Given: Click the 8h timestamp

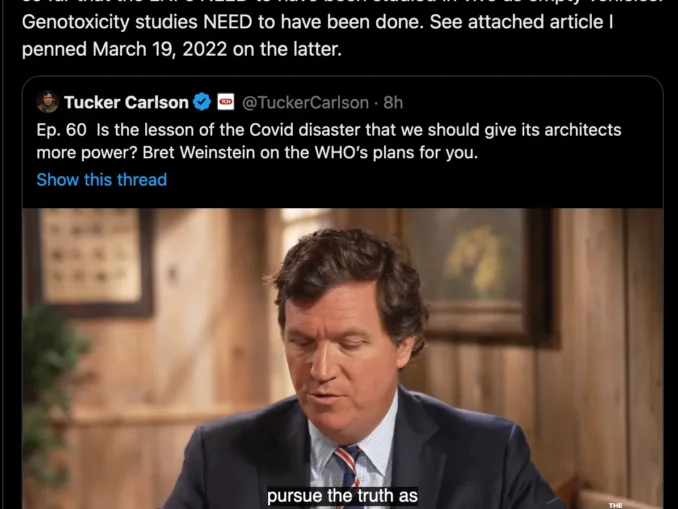Looking at the screenshot, I should [x=393, y=102].
